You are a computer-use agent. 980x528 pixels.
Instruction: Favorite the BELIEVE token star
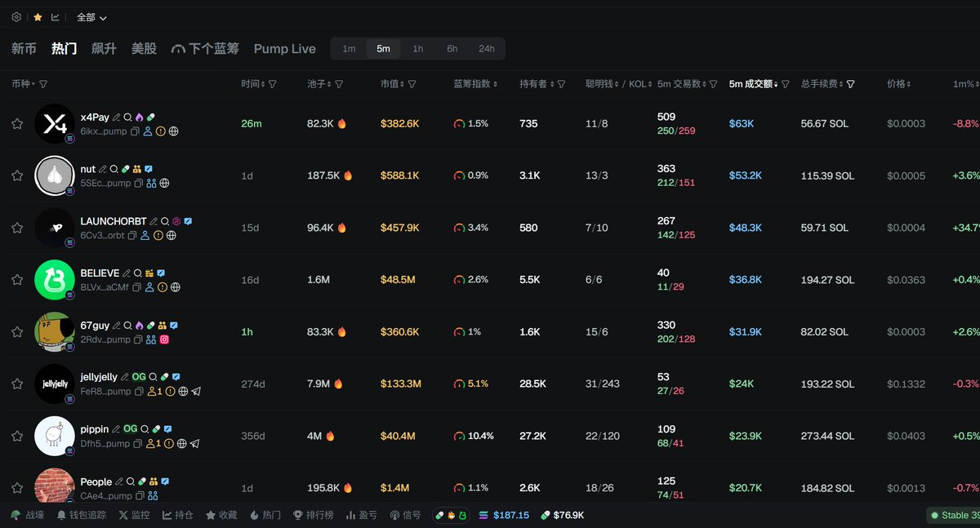(x=17, y=280)
